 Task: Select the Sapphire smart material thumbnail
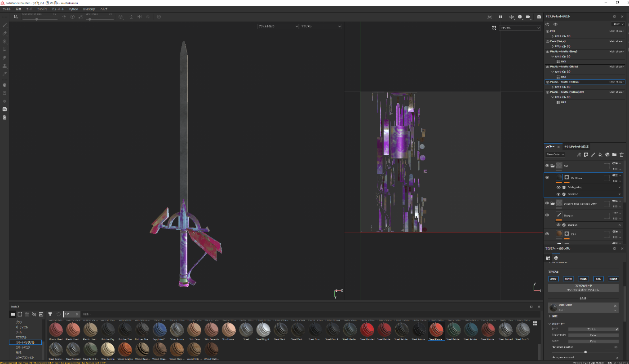click(x=159, y=329)
